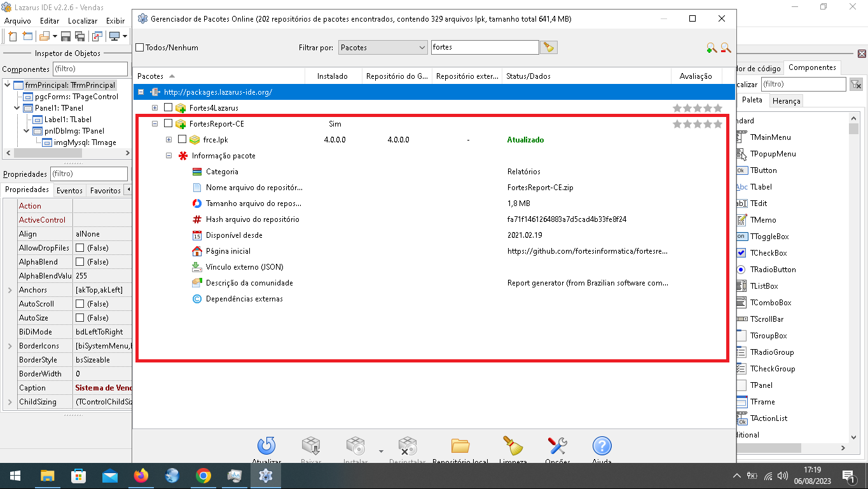Collapse the packages.lazarus-ide.org root node
Image resolution: width=868 pixels, height=489 pixels.
click(x=141, y=92)
